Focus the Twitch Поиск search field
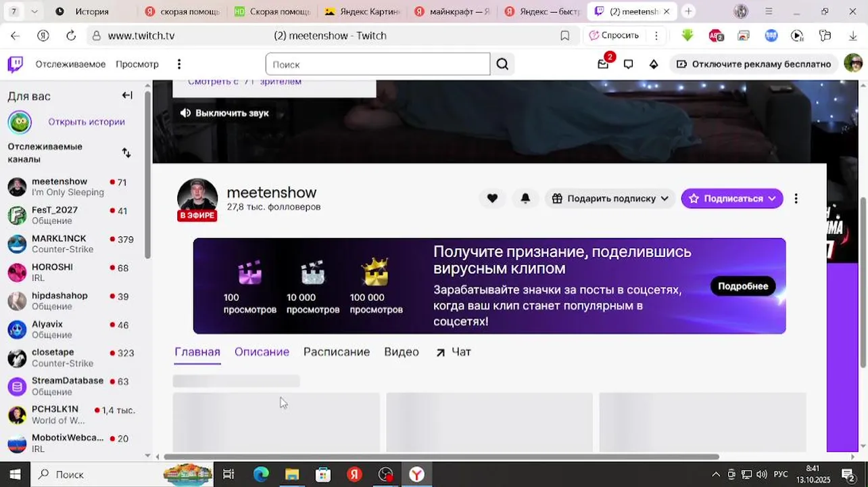The image size is (868, 487). (x=378, y=64)
